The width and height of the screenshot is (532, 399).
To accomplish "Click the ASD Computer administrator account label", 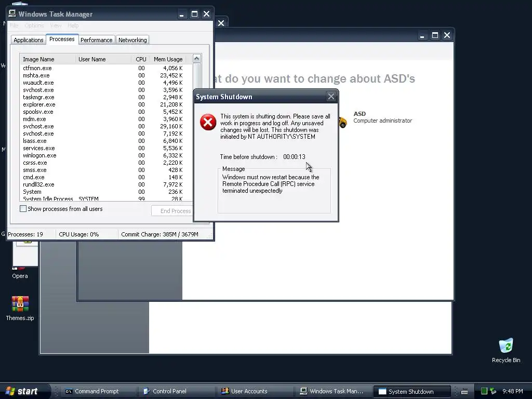I will [x=382, y=117].
